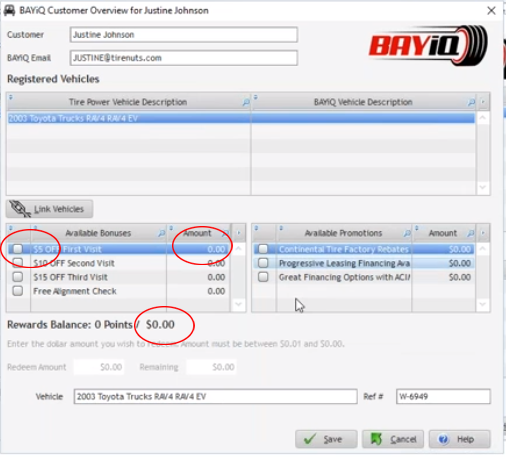Check Progressive Leasing Financing promotion

click(263, 263)
